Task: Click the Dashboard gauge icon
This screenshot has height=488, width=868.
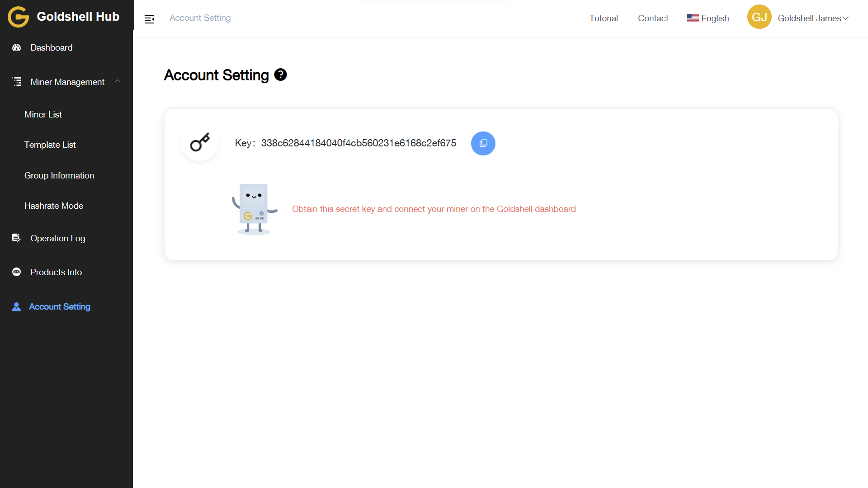Action: tap(17, 47)
